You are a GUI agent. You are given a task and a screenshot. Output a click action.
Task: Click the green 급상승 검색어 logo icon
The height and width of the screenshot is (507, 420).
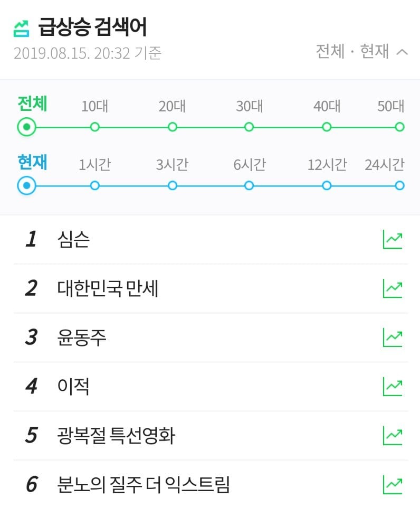(x=21, y=27)
